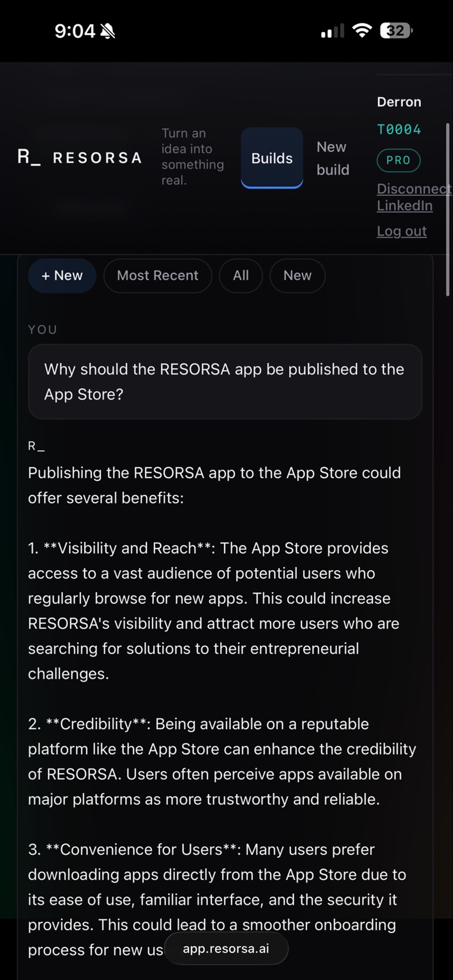Tap the 9:04 clock
The image size is (453, 980).
click(75, 31)
